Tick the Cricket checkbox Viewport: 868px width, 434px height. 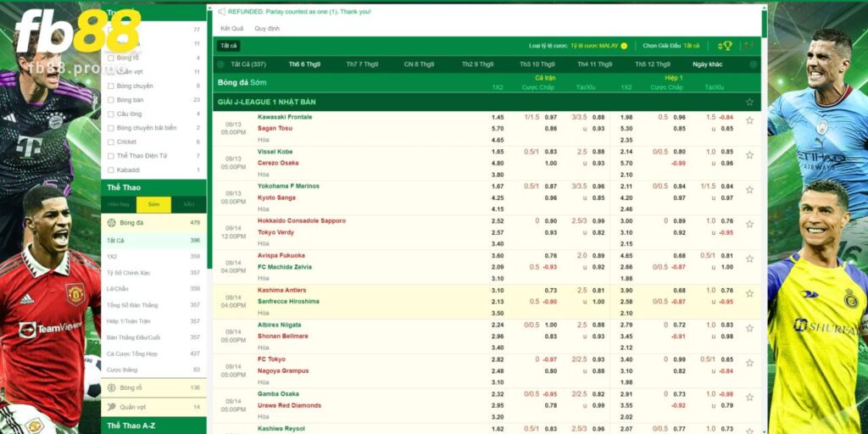110,142
